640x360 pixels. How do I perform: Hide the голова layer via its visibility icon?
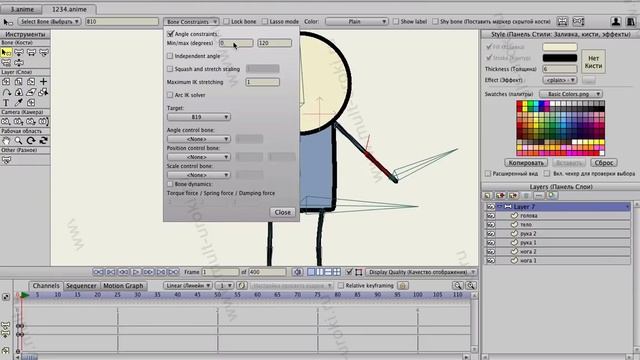click(x=490, y=216)
